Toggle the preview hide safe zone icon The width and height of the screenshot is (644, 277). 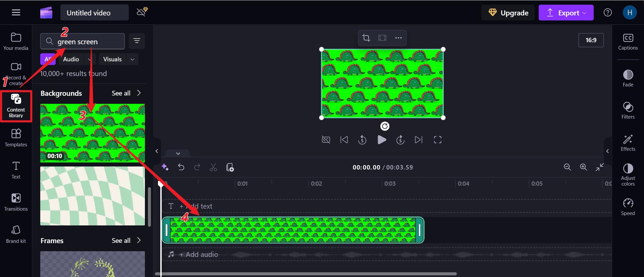pyautogui.click(x=326, y=140)
